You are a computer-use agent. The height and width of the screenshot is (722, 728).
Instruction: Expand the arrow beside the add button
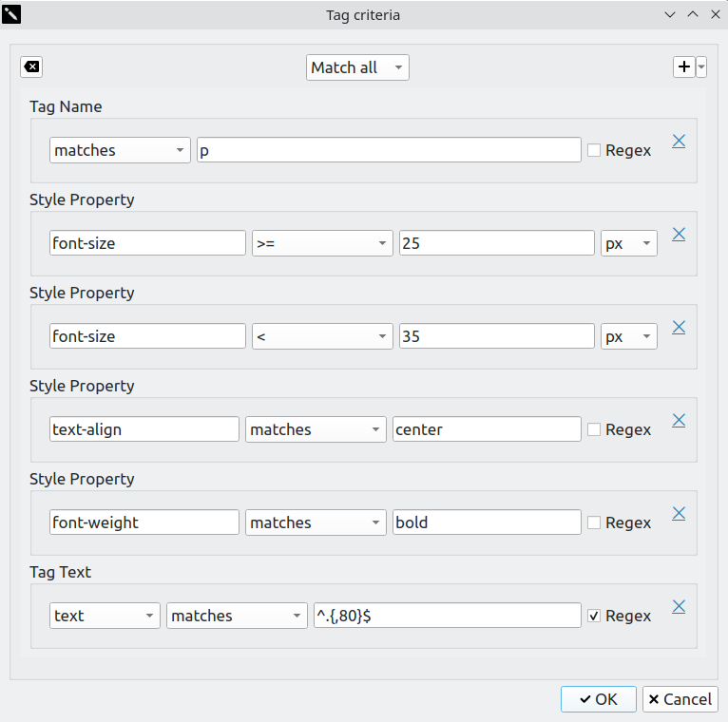coord(701,66)
